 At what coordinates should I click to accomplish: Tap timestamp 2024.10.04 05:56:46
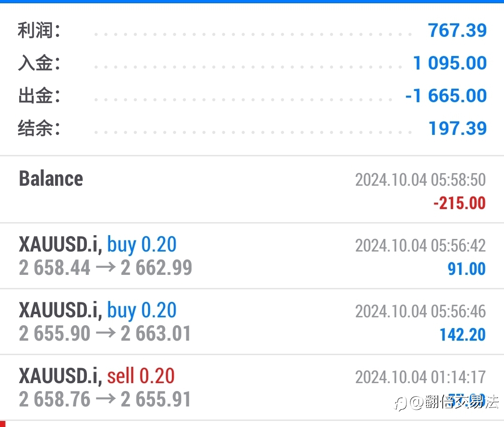pyautogui.click(x=420, y=311)
